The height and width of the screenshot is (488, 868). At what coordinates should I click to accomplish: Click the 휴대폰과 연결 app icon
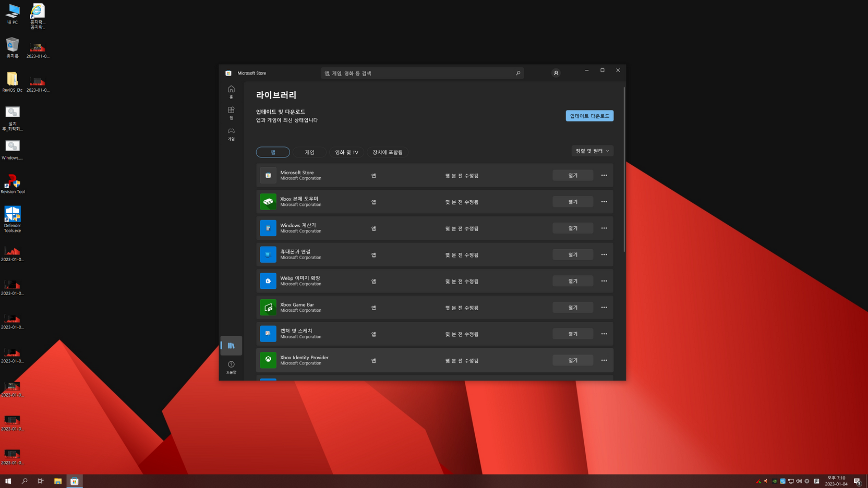coord(268,254)
